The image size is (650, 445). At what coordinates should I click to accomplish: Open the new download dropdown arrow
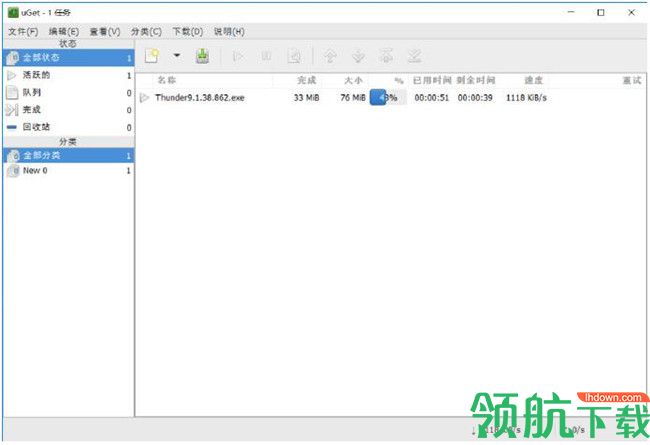(x=177, y=55)
